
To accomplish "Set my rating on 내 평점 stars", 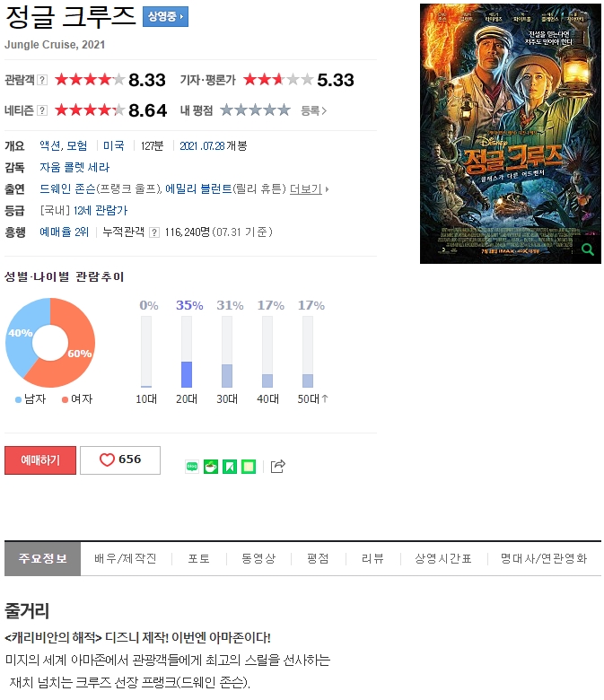I will click(x=255, y=109).
